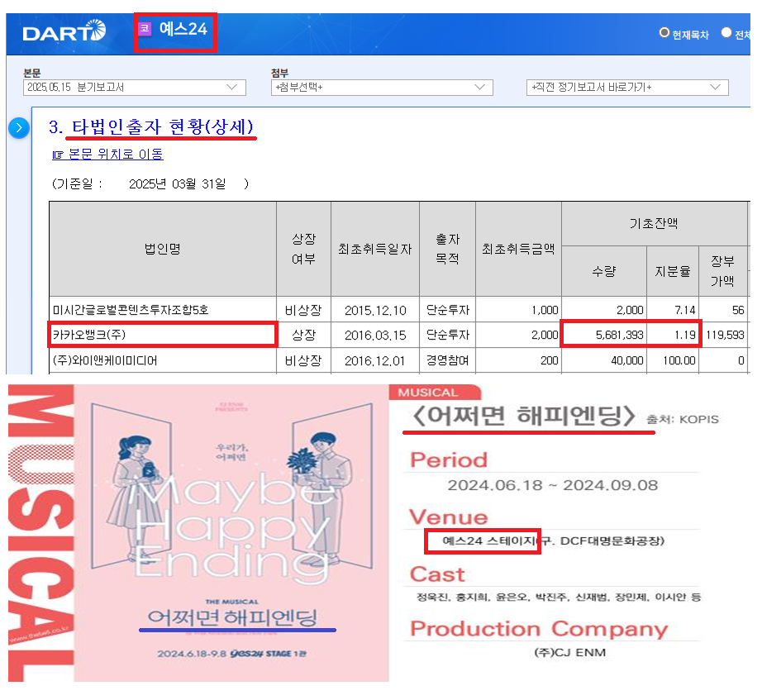The width and height of the screenshot is (762, 700).
Task: Click the 지분율 sub-column header
Action: [x=673, y=271]
